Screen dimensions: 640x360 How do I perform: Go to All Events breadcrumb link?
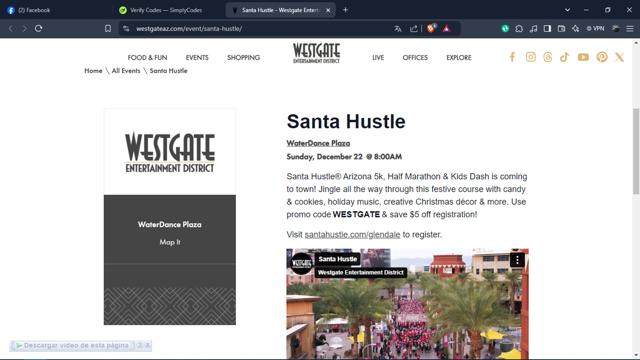(126, 71)
